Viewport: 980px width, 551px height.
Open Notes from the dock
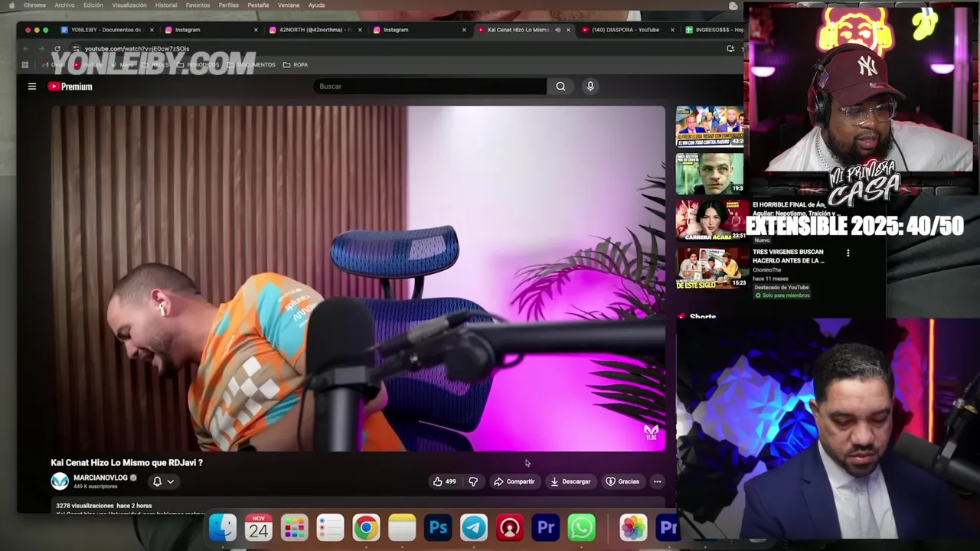coord(402,527)
